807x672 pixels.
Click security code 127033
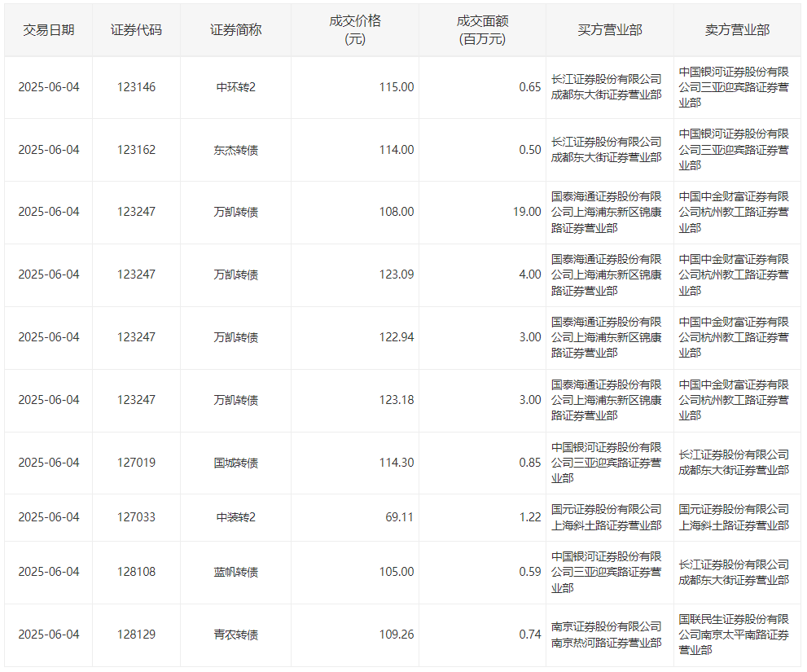coord(136,517)
